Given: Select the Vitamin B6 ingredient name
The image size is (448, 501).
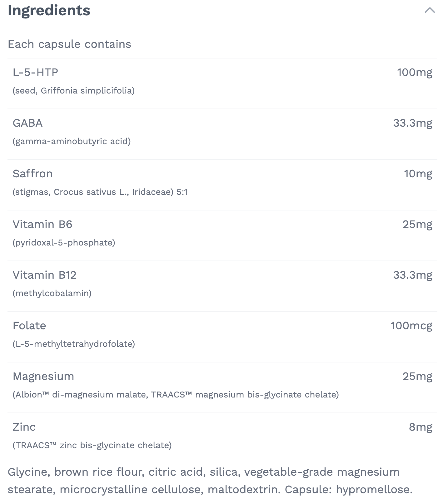Looking at the screenshot, I should pos(42,225).
